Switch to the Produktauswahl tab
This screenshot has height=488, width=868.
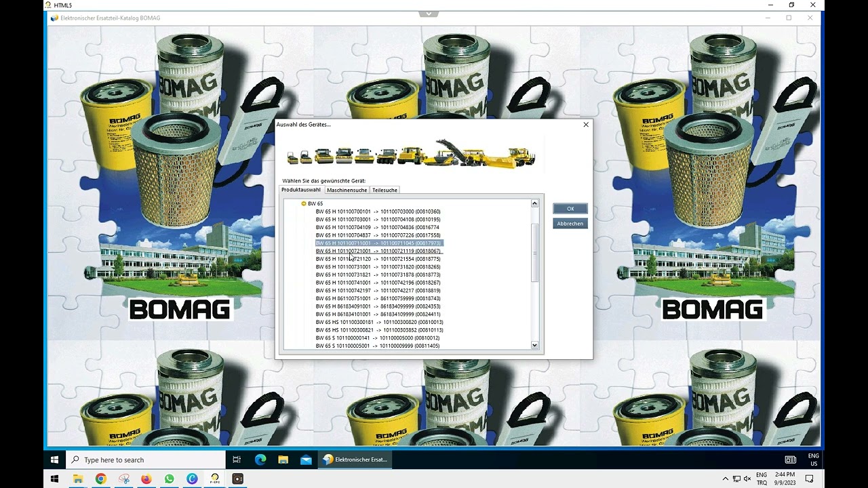click(301, 190)
